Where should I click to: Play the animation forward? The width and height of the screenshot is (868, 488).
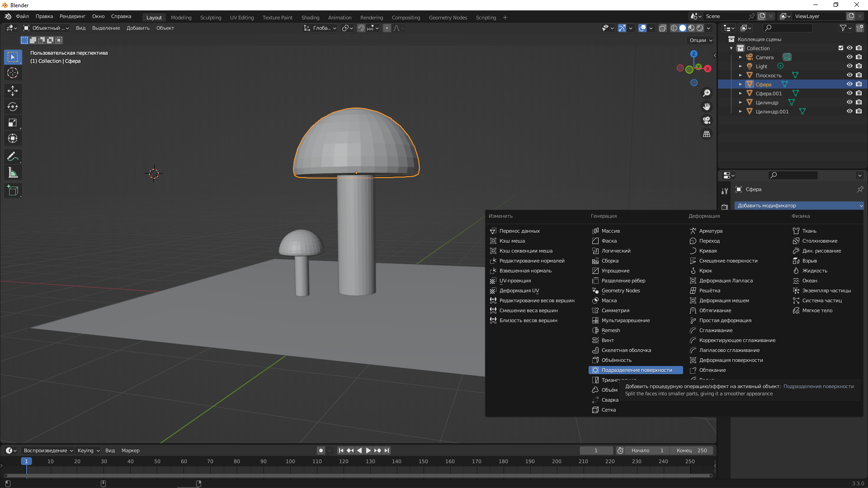click(x=368, y=450)
